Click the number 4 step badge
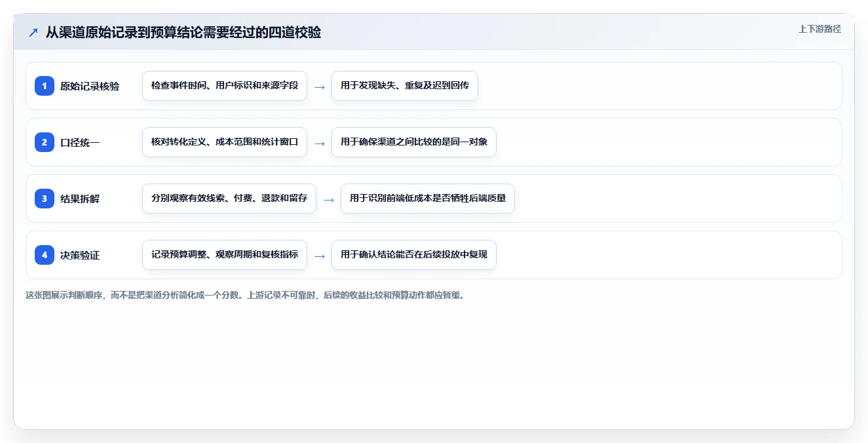 [x=45, y=255]
